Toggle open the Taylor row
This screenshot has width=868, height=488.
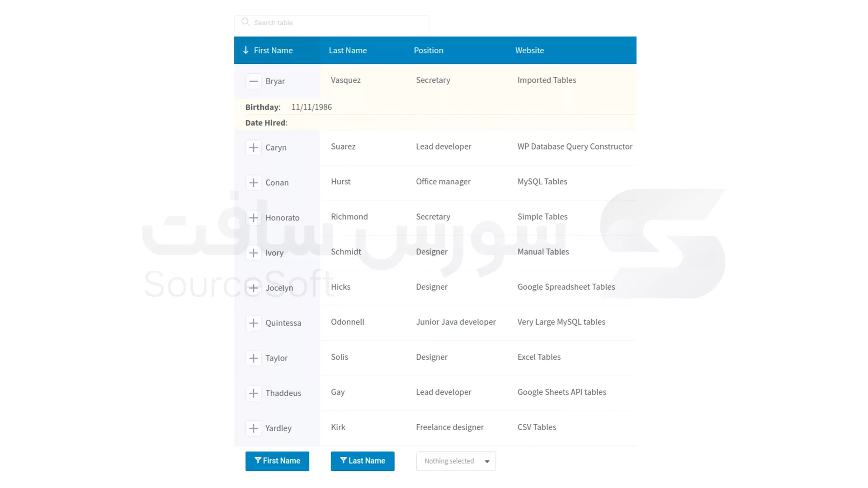[253, 358]
